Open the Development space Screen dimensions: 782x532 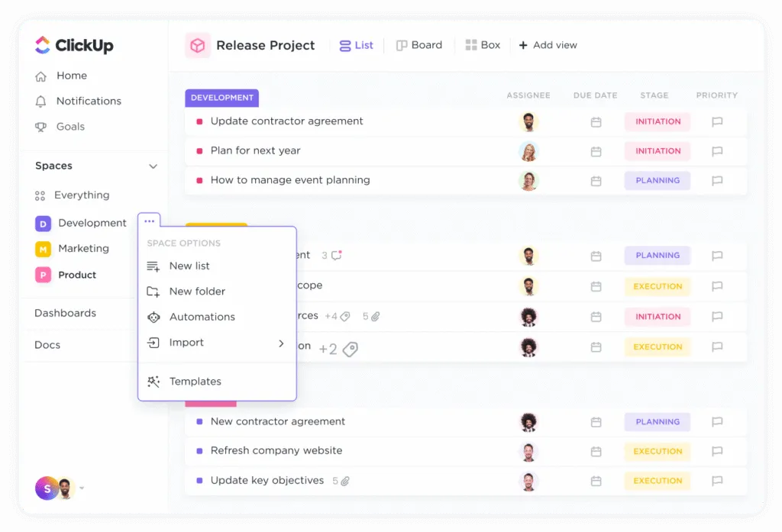point(80,223)
